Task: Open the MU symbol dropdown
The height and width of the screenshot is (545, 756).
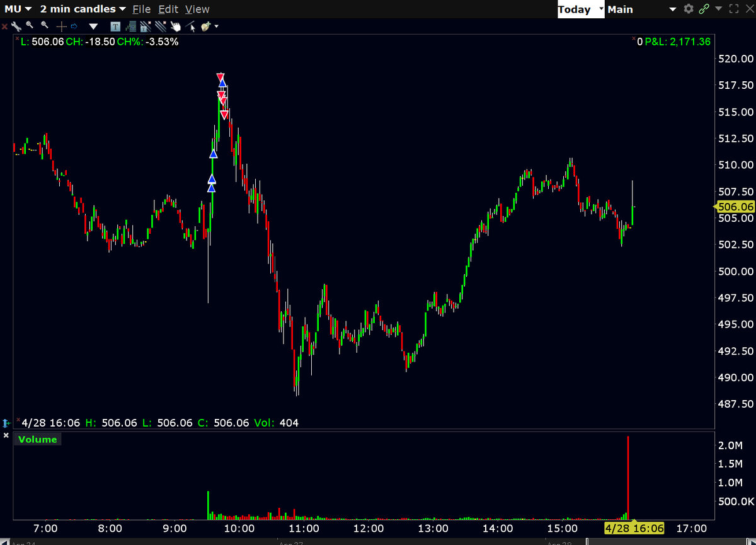Action: 18,9
